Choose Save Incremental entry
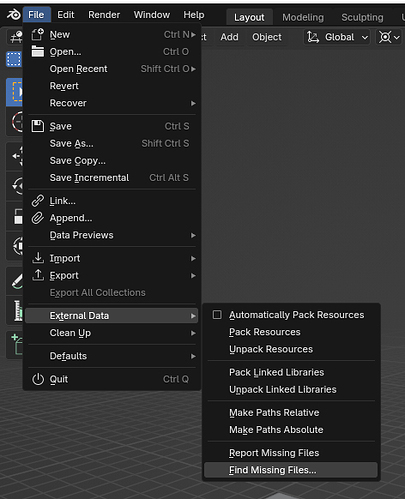Image resolution: width=405 pixels, height=499 pixels. click(x=112, y=178)
